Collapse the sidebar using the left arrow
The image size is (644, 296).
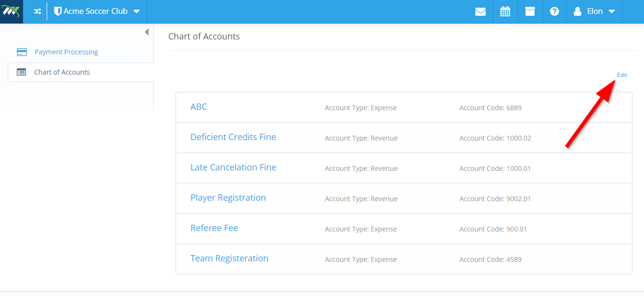(x=147, y=32)
